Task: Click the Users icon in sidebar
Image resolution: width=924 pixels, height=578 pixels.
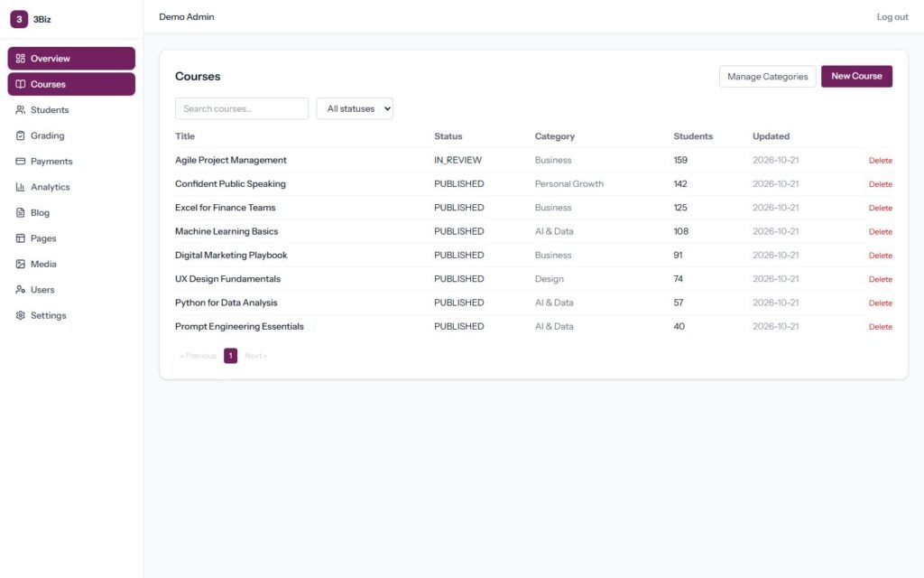Action: [x=21, y=290]
